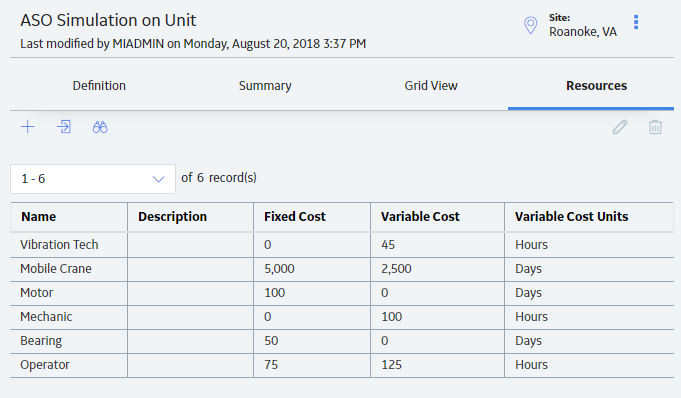Screen dimensions: 681x398
Task: Expand the 1 - 6 records dropdown
Action: tap(93, 179)
